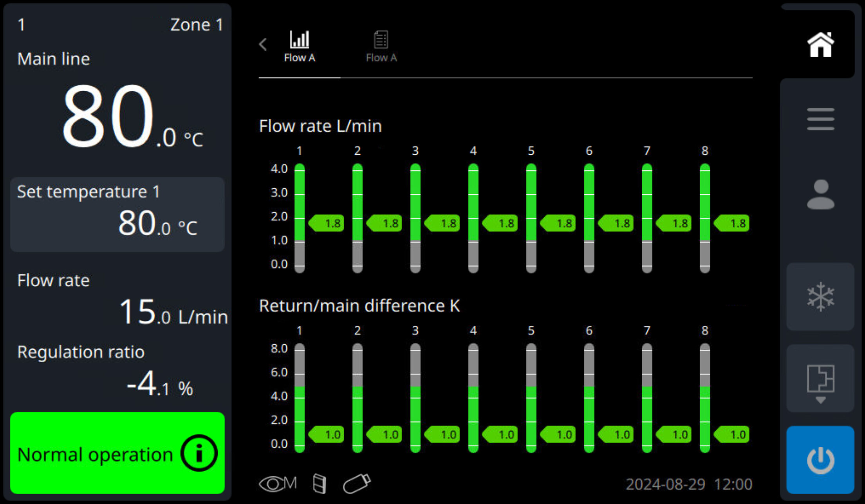Click the Flow A bar chart icon
This screenshot has width=865, height=504.
click(x=300, y=39)
